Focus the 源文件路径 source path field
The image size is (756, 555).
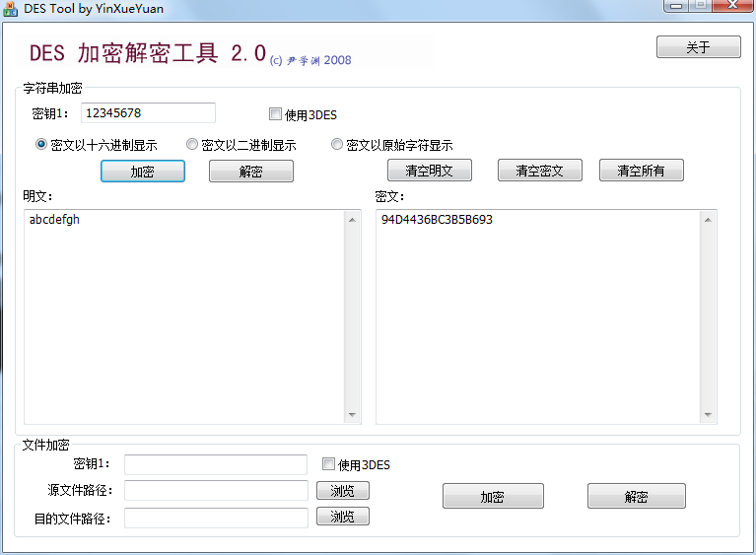click(x=216, y=490)
